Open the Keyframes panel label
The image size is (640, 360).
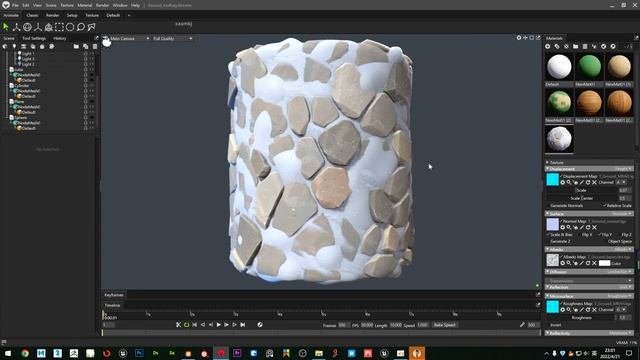pos(114,295)
